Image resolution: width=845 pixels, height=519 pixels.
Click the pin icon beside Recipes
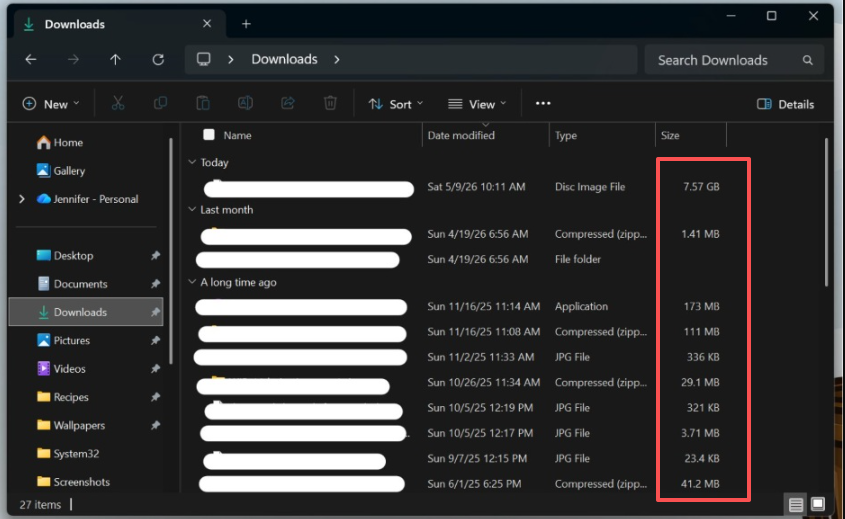(x=155, y=397)
